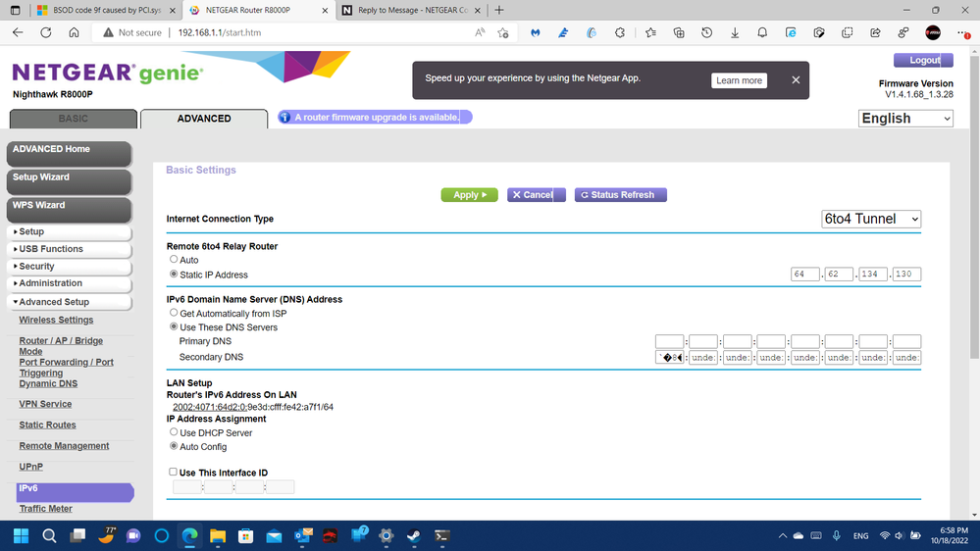980x551 pixels.
Task: Open the Traffic Meter link
Action: point(46,509)
